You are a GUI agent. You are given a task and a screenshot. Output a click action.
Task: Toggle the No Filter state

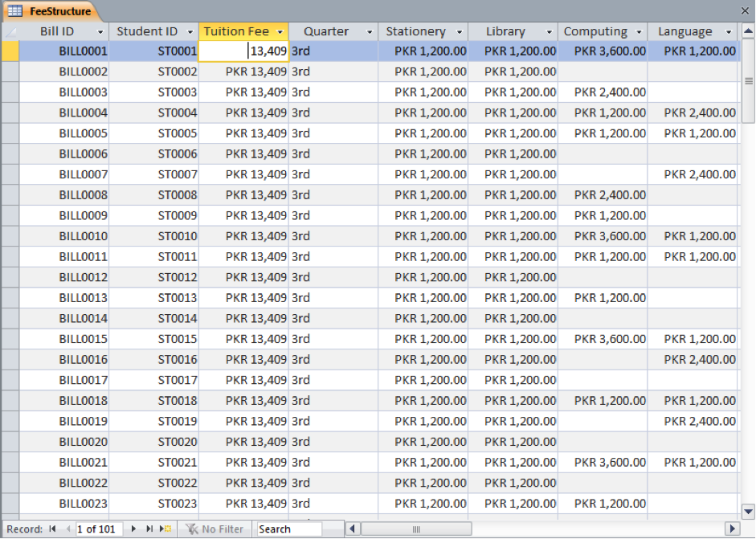pos(214,529)
